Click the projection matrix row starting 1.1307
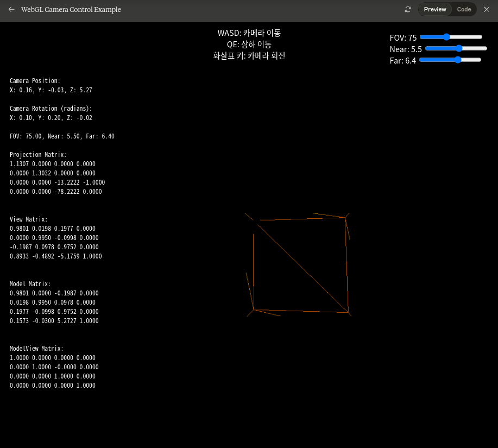 (52, 164)
